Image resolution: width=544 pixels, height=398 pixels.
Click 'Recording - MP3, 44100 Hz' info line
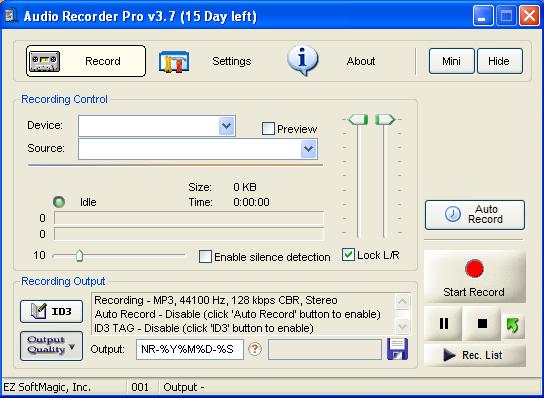point(216,300)
